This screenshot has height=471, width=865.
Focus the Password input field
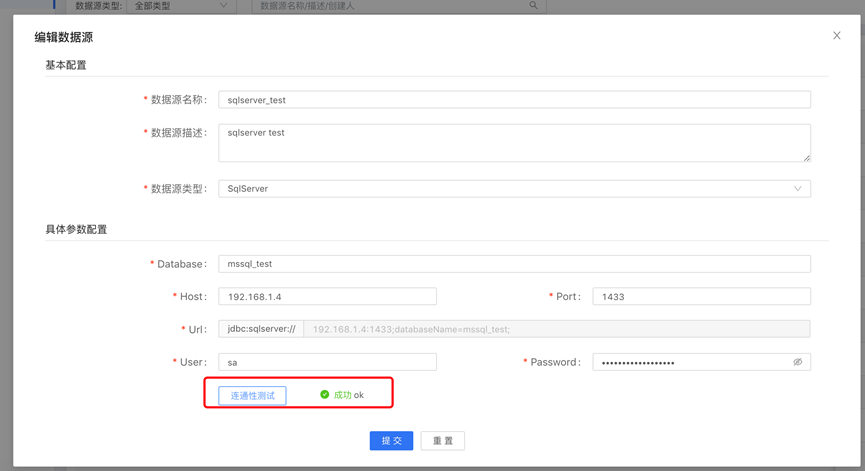tap(690, 363)
